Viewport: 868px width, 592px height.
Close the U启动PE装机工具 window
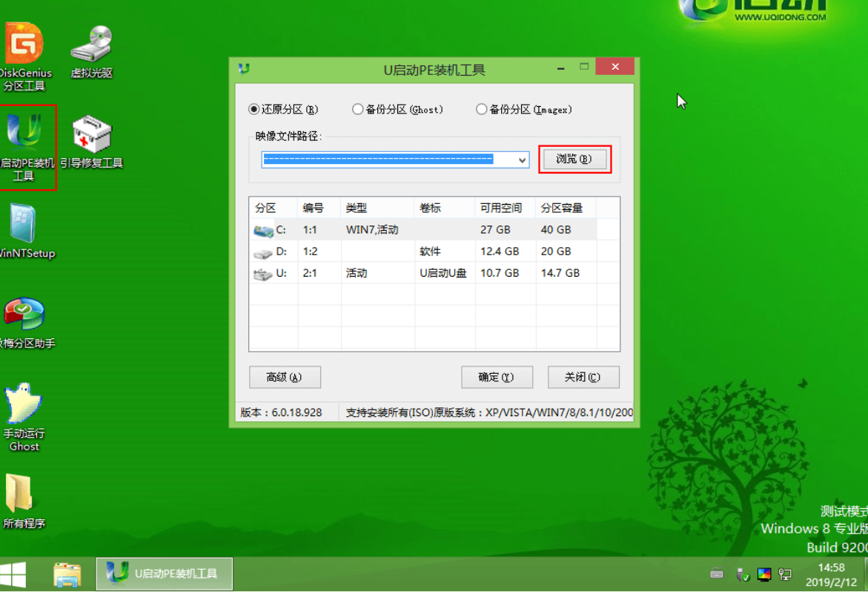coord(615,67)
